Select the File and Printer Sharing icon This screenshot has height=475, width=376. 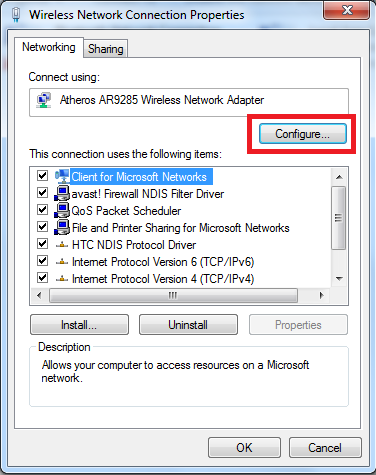pyautogui.click(x=62, y=227)
